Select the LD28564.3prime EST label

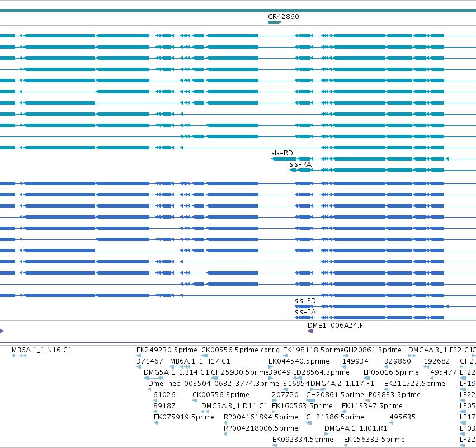[321, 372]
